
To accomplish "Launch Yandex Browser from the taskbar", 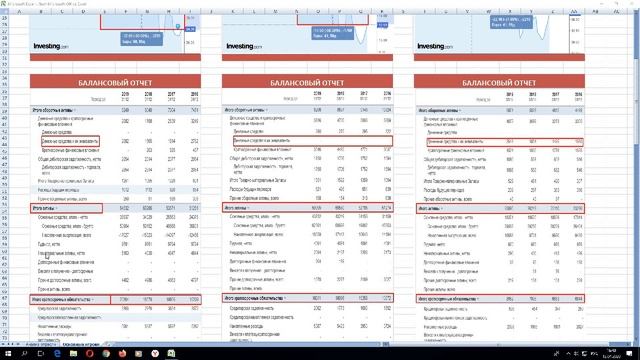I will click(155, 353).
